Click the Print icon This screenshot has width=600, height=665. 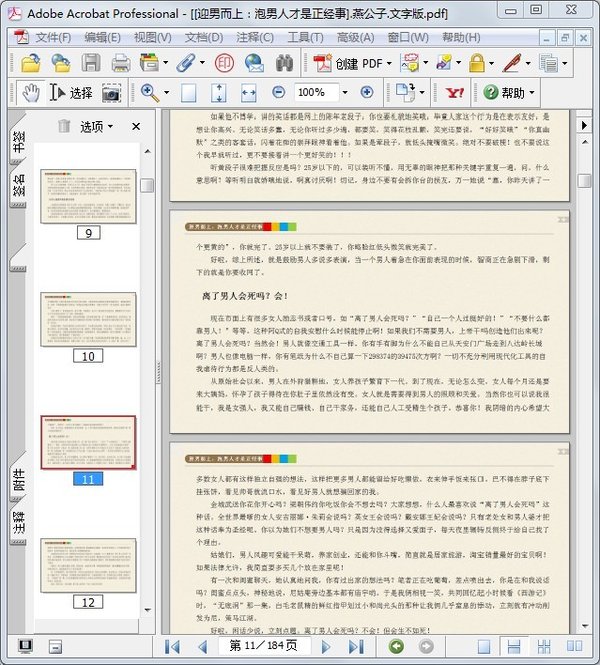tap(120, 63)
